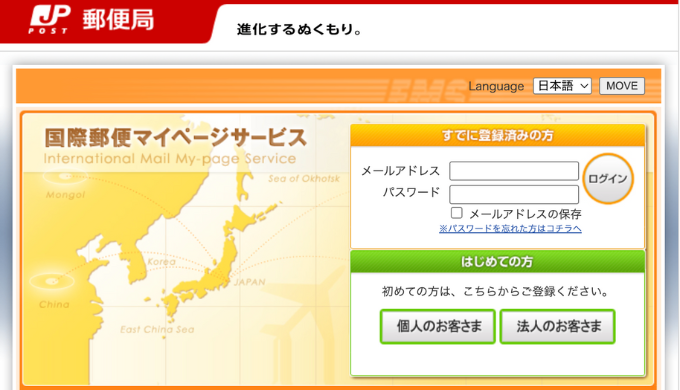Click the disc marker above China
The image size is (680, 390).
52,281
